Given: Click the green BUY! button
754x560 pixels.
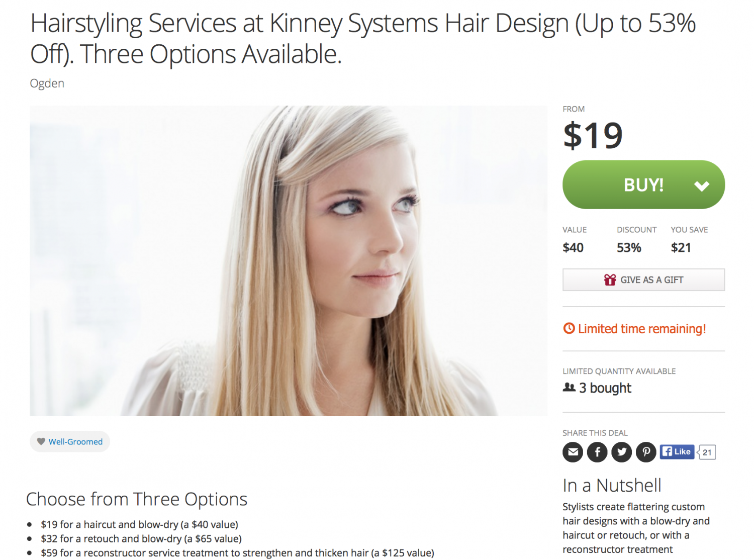Looking at the screenshot, I should coord(643,184).
